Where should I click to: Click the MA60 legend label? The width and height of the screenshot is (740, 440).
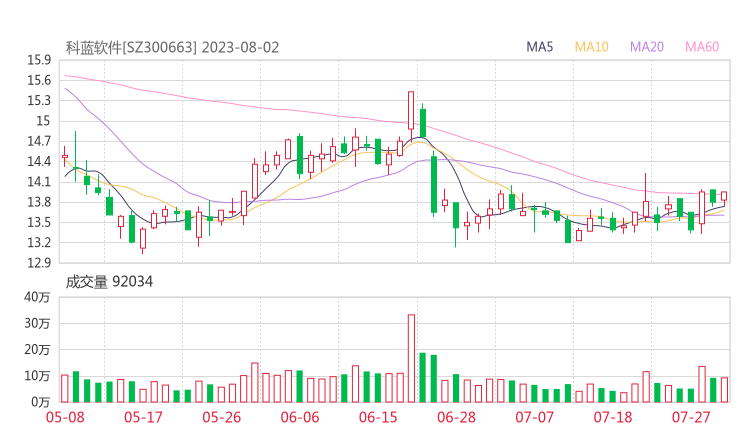click(702, 47)
